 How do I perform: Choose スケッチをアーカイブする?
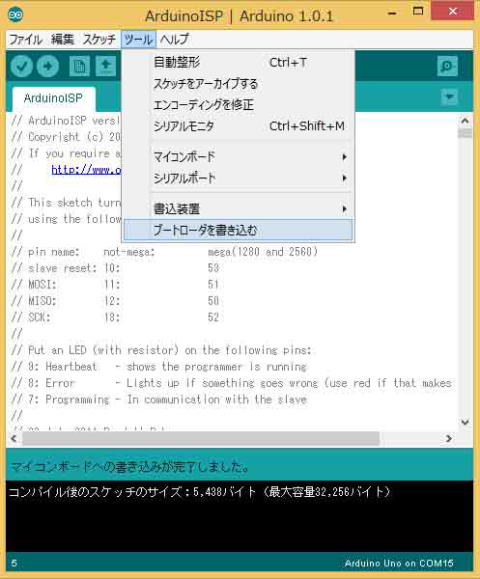(238, 84)
